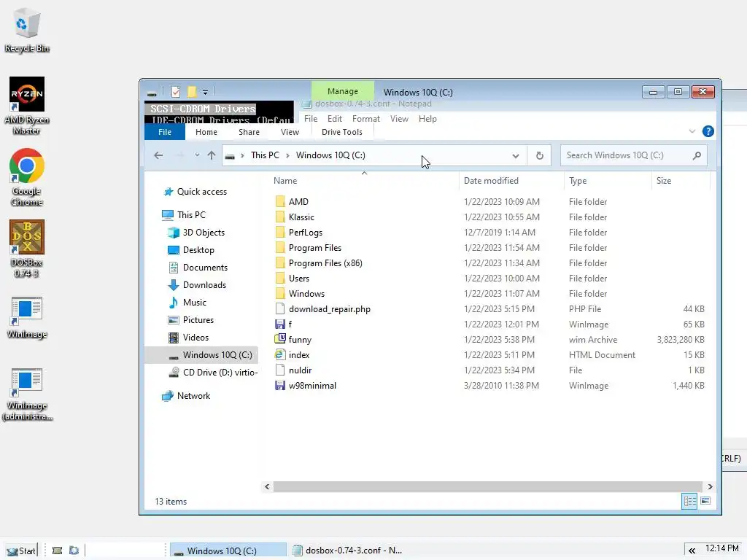The image size is (747, 560).
Task: Switch to Windows 10Q (C:) taskbar button
Action: (x=228, y=551)
